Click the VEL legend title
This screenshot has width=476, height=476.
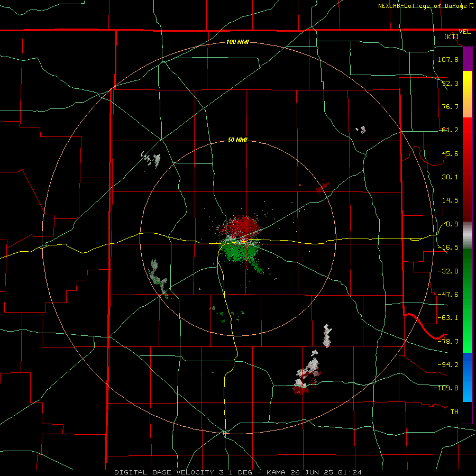pyautogui.click(x=464, y=32)
